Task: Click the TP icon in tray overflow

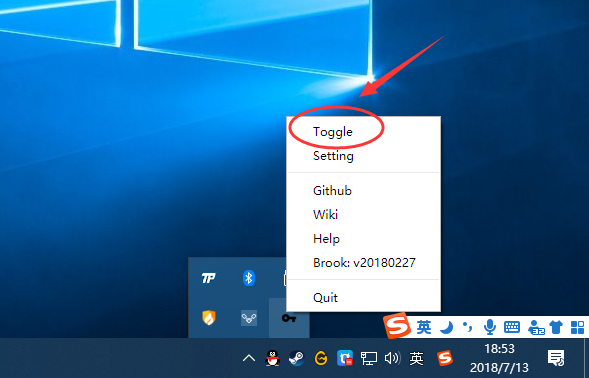Action: pos(208,278)
